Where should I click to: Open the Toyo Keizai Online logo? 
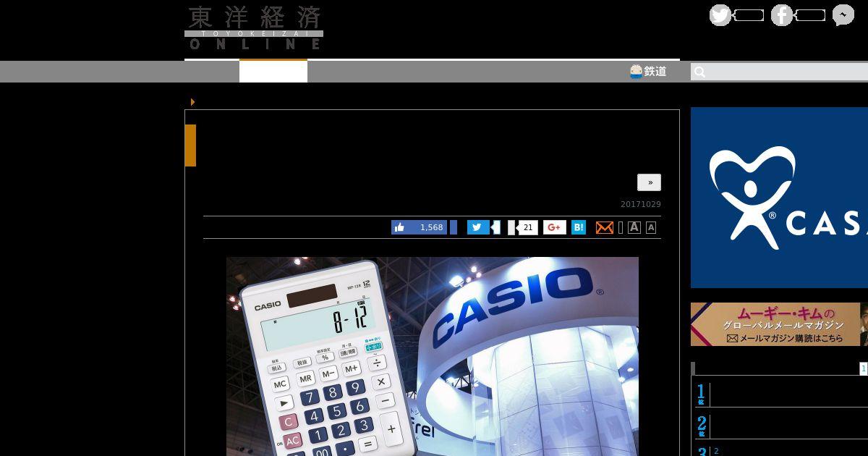[x=253, y=28]
